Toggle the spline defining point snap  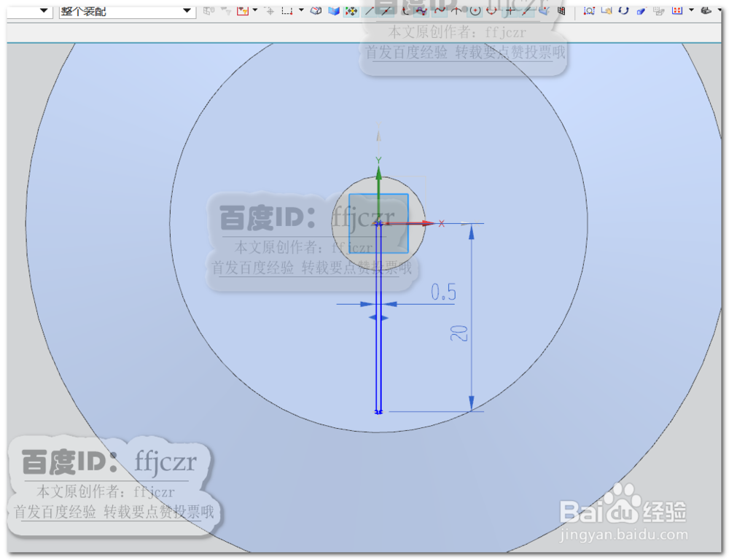[x=440, y=10]
